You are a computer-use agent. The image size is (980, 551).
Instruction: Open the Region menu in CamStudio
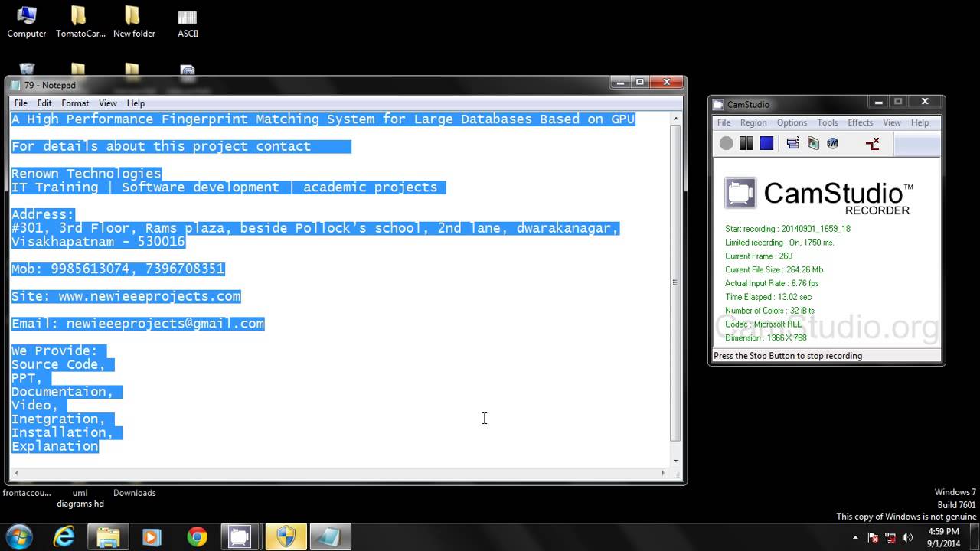[x=753, y=122]
